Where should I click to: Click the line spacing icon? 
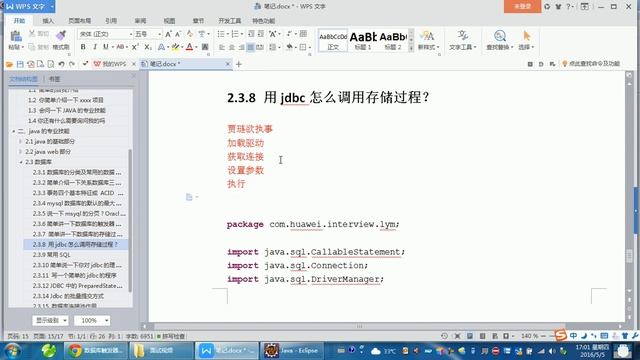tap(273, 47)
